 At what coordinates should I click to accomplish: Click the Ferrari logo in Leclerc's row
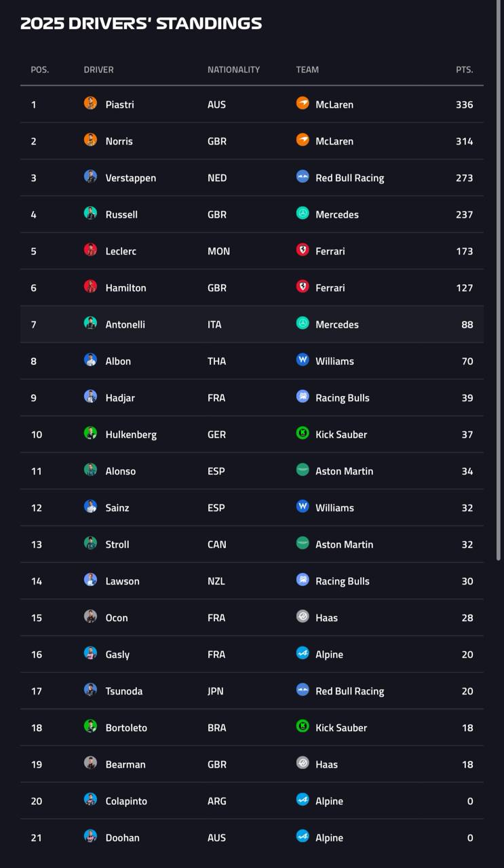pos(303,250)
